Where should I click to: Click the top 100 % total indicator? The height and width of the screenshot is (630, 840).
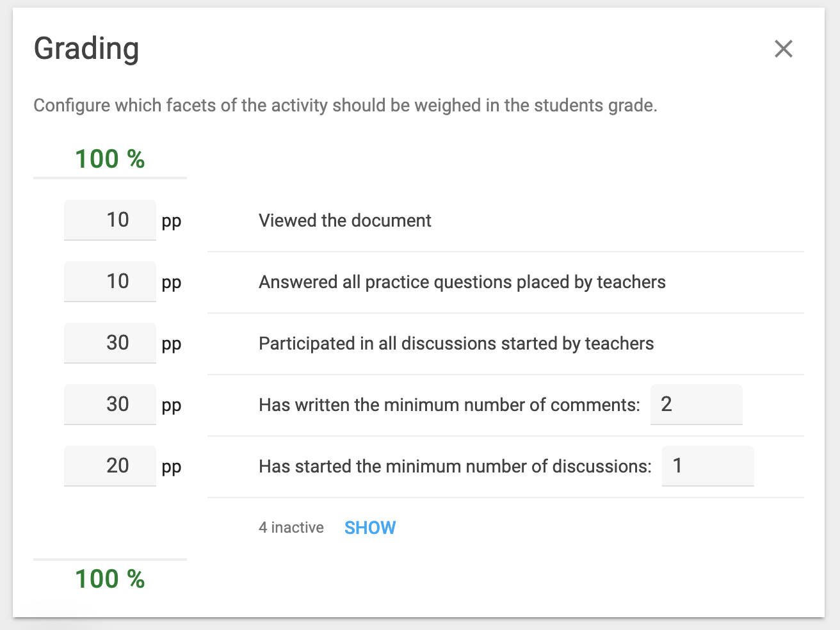pyautogui.click(x=110, y=159)
